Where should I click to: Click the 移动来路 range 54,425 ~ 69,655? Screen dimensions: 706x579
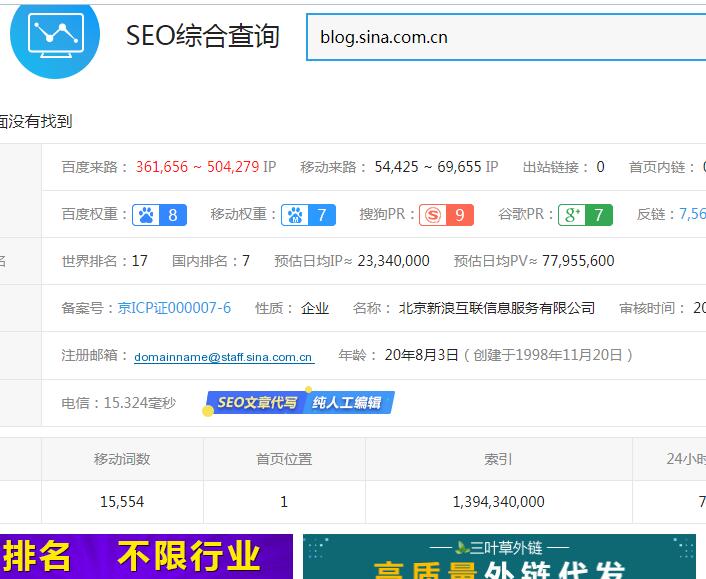428,167
